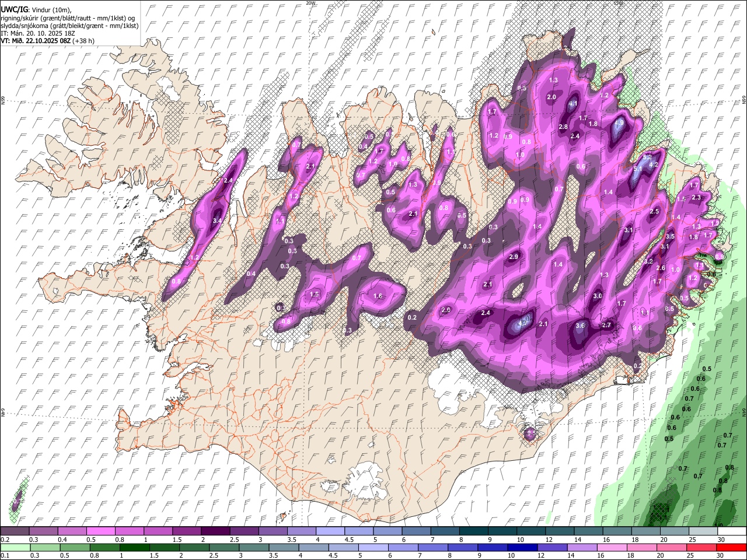Click the pale green 0.1 mm rain swatch
The height and width of the screenshot is (560, 747).
tap(15, 547)
